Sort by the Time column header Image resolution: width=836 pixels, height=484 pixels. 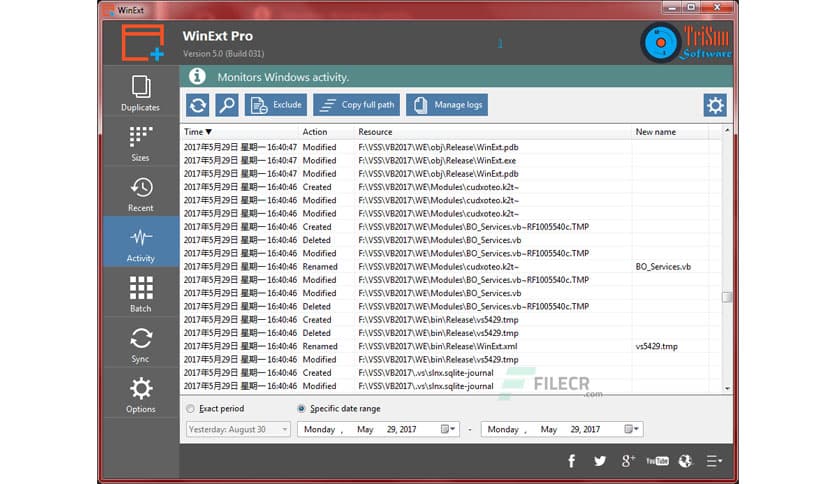(239, 132)
